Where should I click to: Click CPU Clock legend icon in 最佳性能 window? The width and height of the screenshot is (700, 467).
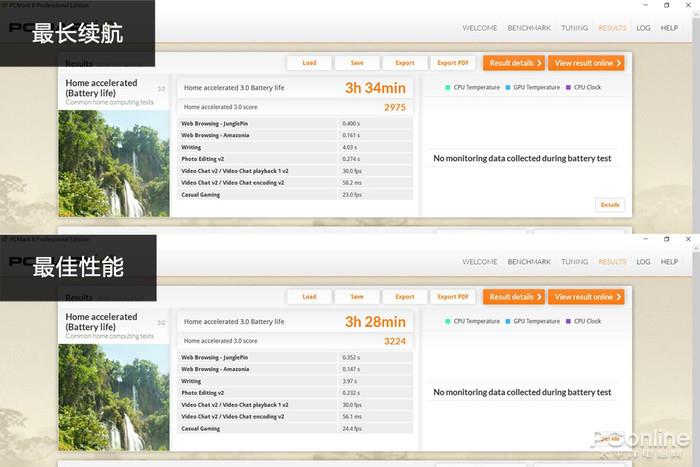(x=568, y=322)
